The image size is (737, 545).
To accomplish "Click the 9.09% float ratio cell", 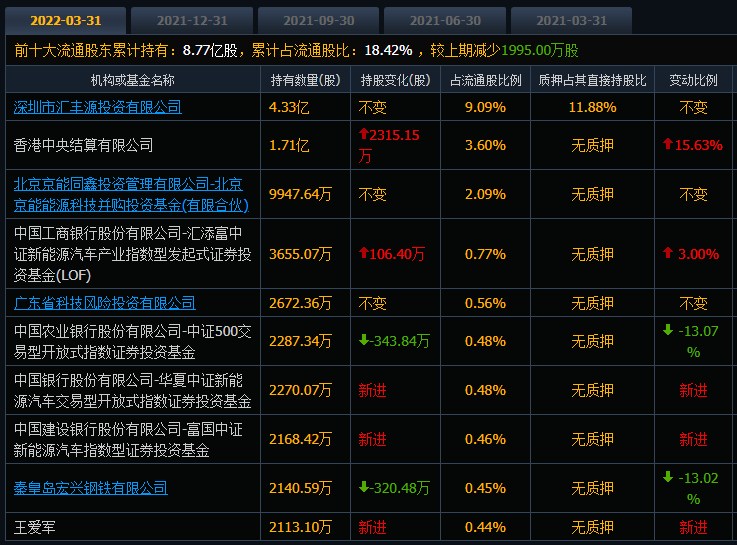I will coord(486,108).
